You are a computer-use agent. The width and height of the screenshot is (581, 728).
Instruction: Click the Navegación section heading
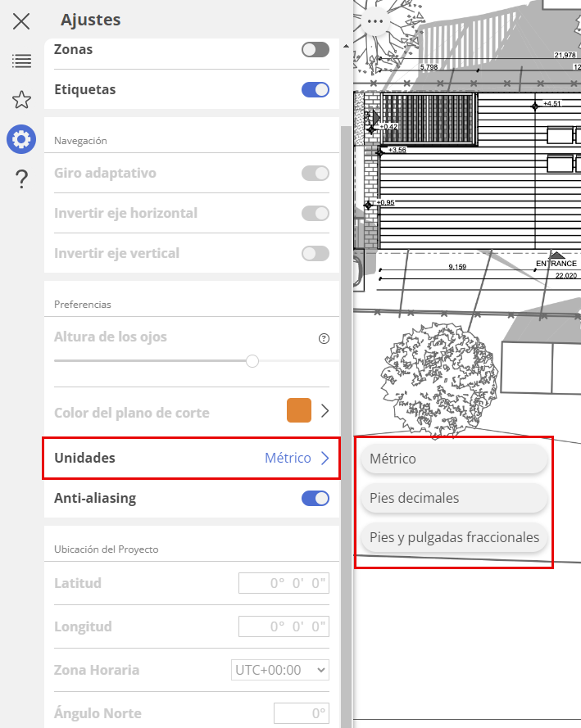(80, 141)
